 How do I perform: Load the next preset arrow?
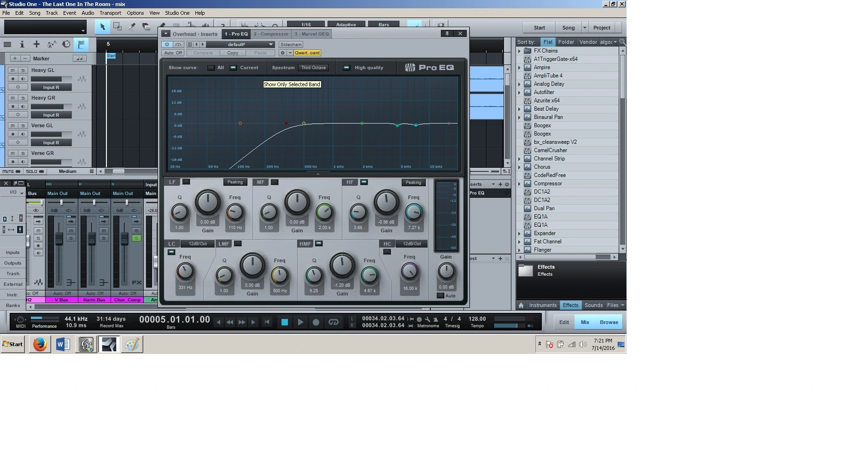tap(202, 45)
